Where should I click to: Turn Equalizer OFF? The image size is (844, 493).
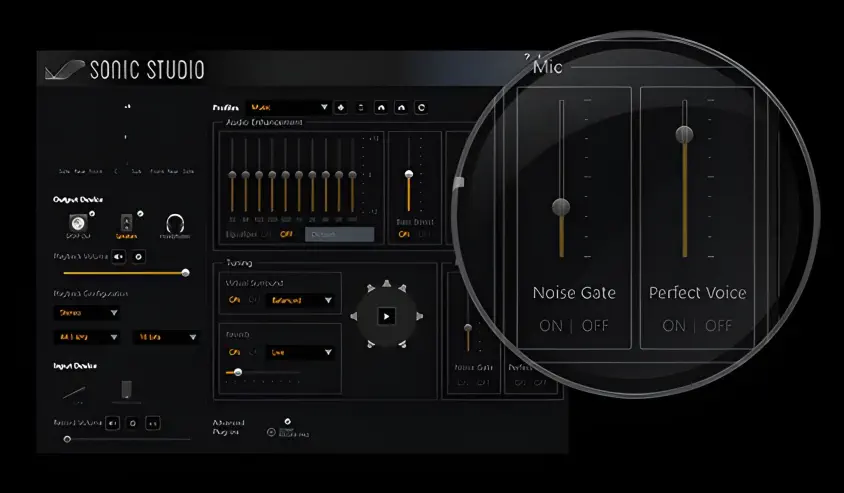click(x=286, y=235)
